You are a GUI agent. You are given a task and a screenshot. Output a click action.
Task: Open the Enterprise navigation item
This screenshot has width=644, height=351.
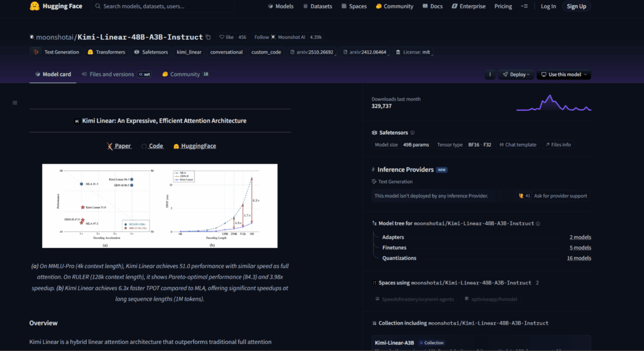[468, 6]
